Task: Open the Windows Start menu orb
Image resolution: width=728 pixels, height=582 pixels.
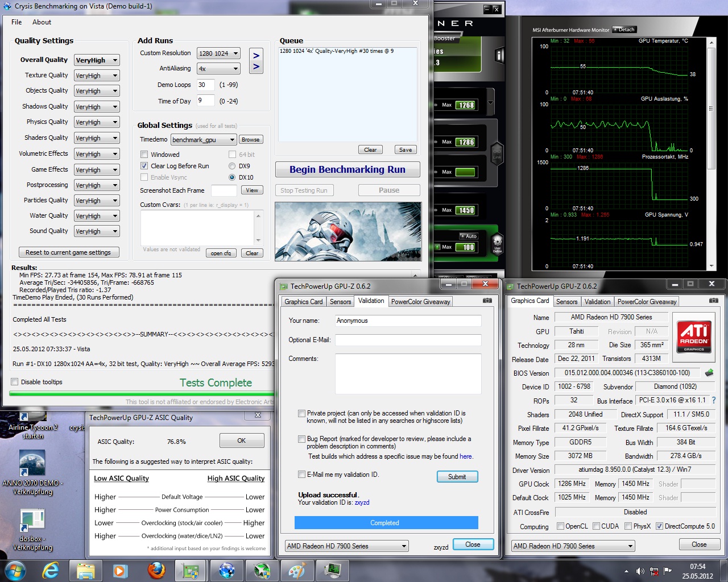Action: click(14, 570)
